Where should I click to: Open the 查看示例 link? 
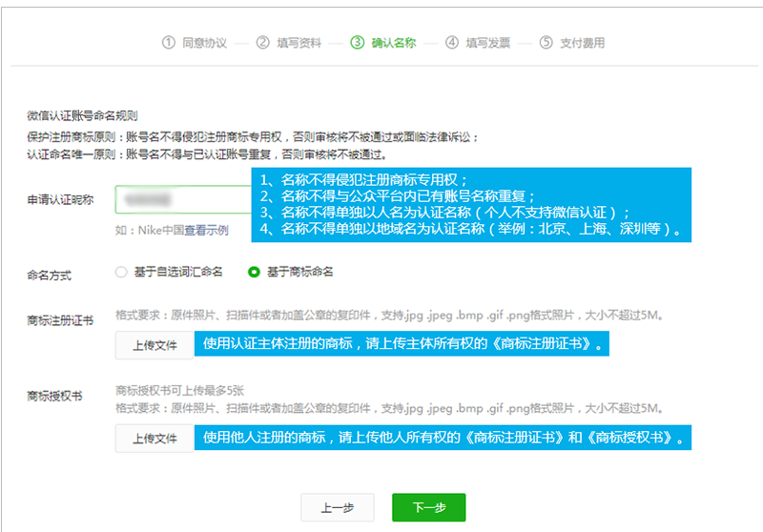click(206, 230)
